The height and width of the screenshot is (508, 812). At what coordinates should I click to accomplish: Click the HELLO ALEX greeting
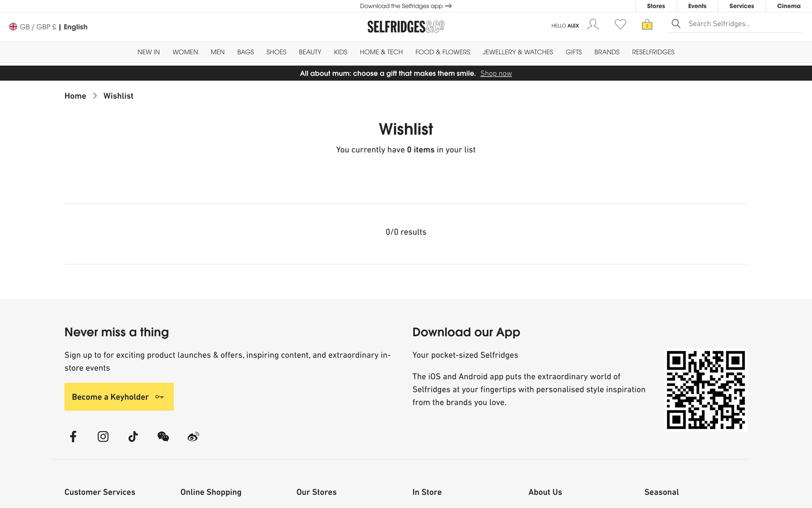(x=565, y=25)
